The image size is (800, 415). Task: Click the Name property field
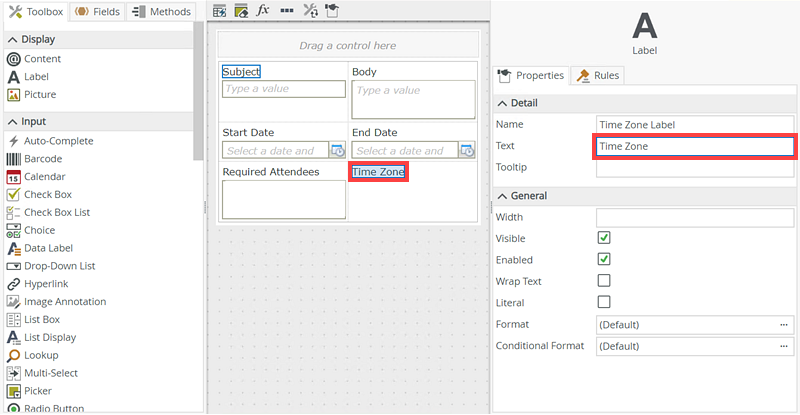(x=695, y=125)
